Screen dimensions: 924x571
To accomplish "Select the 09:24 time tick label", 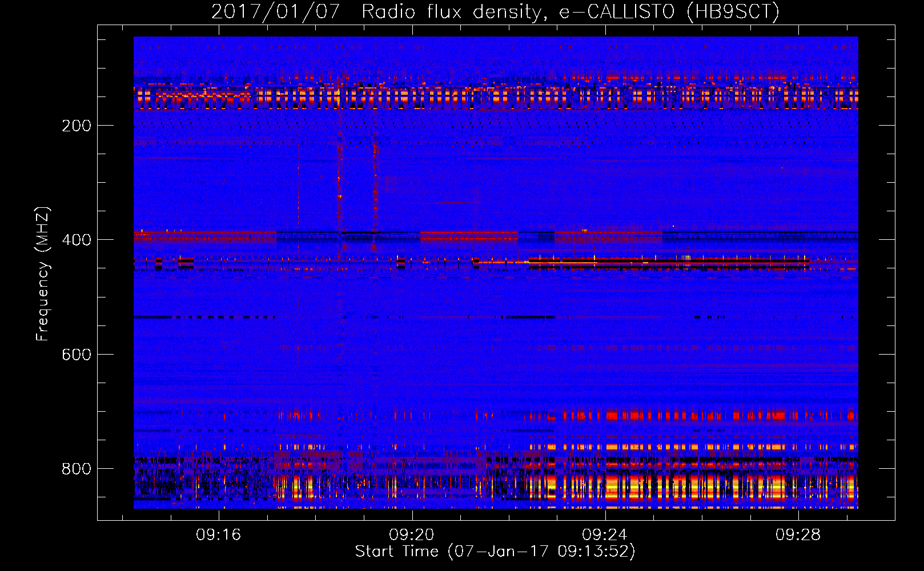I will (x=605, y=534).
